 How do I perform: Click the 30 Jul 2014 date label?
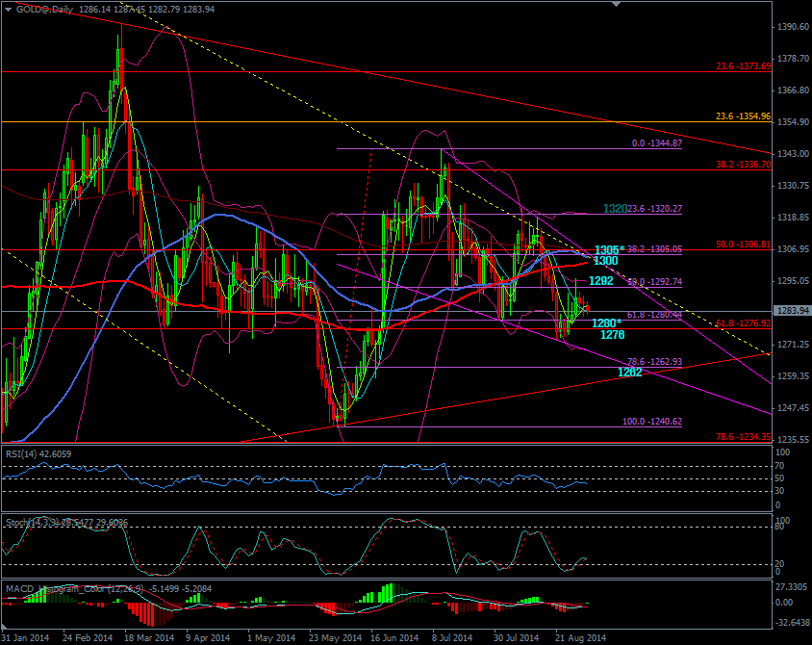click(x=516, y=637)
